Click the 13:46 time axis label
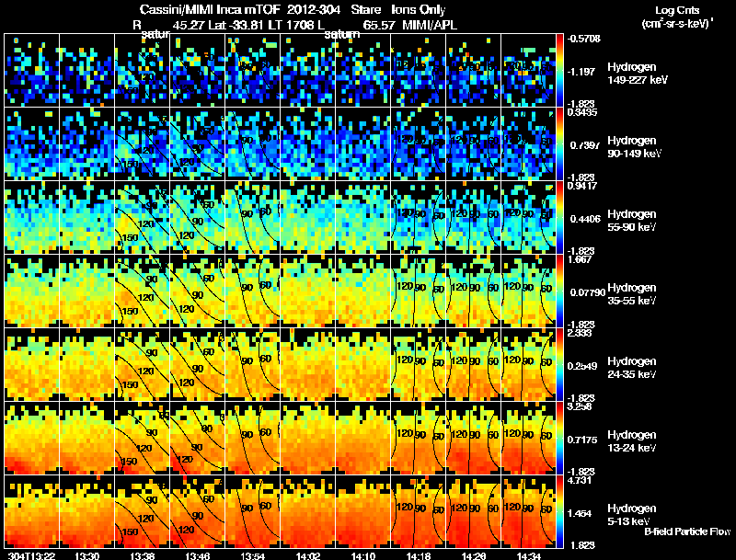The height and width of the screenshot is (560, 736). tap(197, 556)
